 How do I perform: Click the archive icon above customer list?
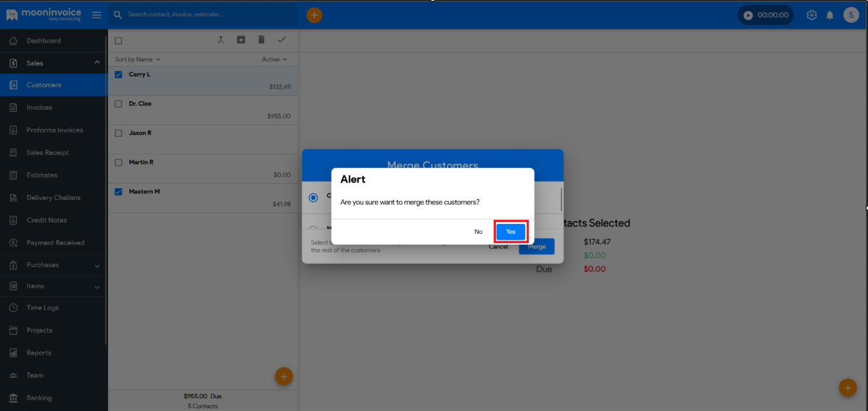[x=241, y=40]
